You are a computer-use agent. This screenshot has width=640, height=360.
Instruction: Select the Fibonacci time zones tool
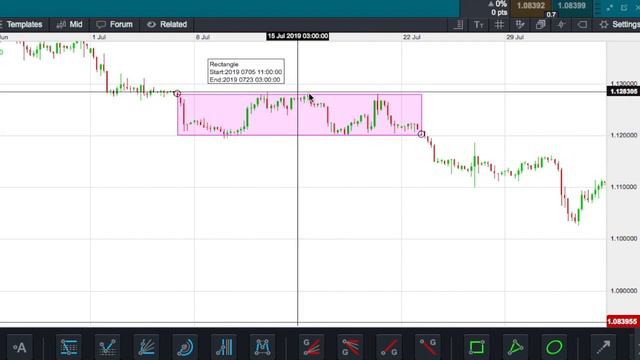click(224, 347)
